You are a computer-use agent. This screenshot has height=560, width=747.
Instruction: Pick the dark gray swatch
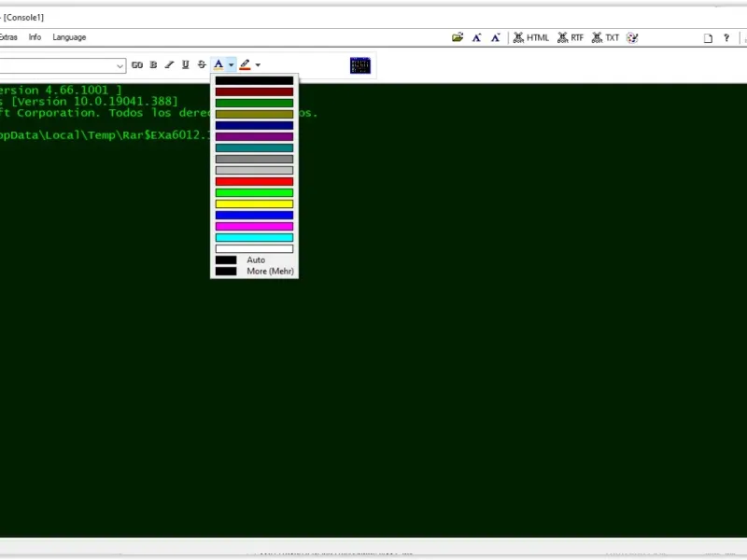(x=254, y=159)
